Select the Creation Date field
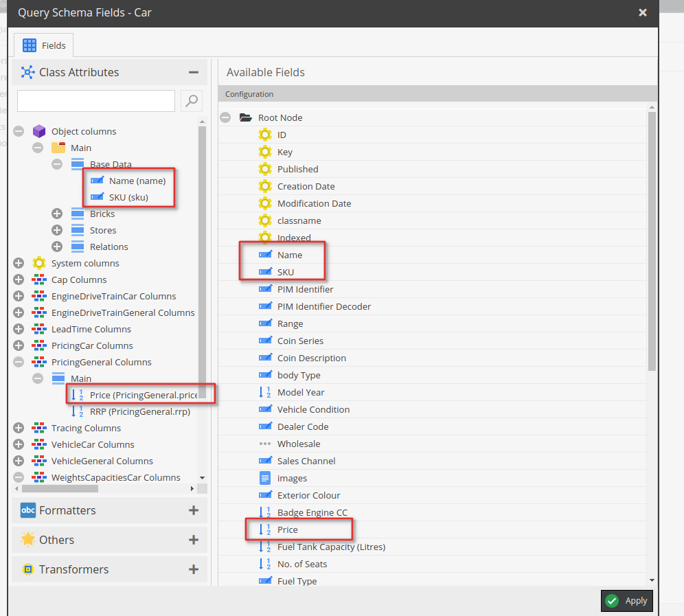 (306, 186)
